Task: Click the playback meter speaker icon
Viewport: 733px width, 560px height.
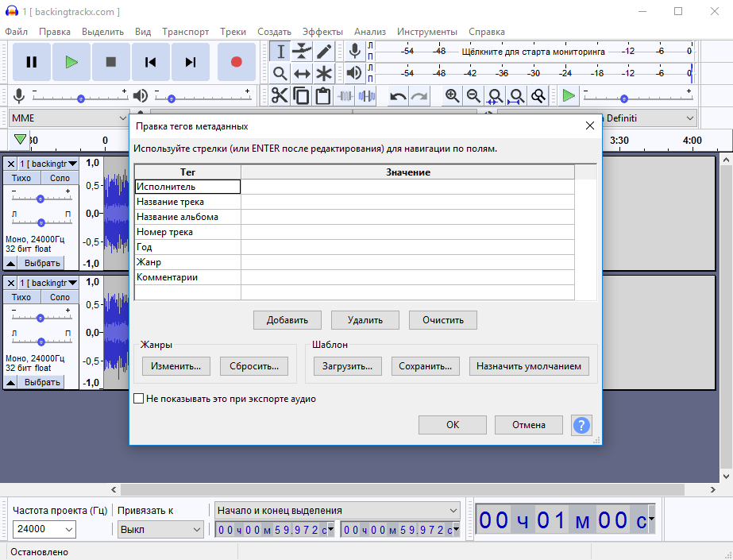Action: coord(355,73)
